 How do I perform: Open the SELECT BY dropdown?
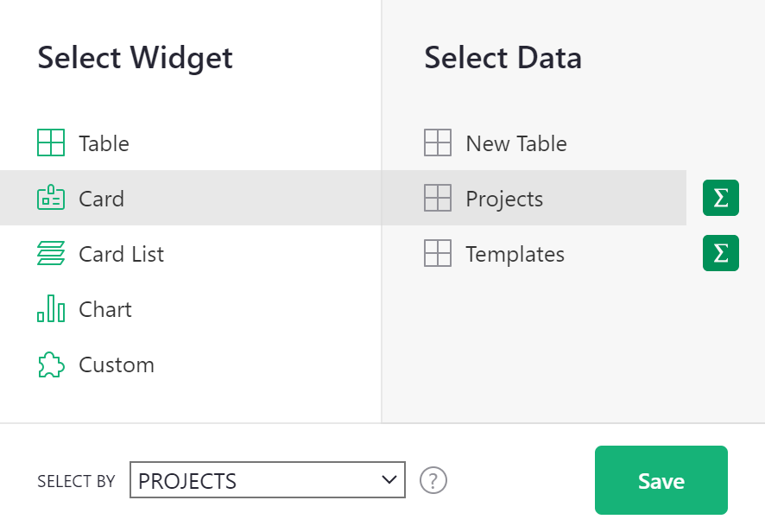[267, 480]
